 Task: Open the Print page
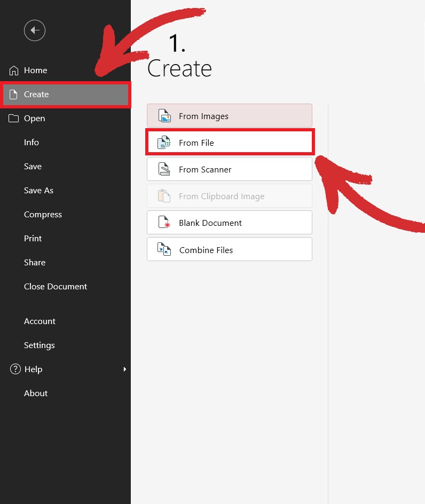coord(33,239)
